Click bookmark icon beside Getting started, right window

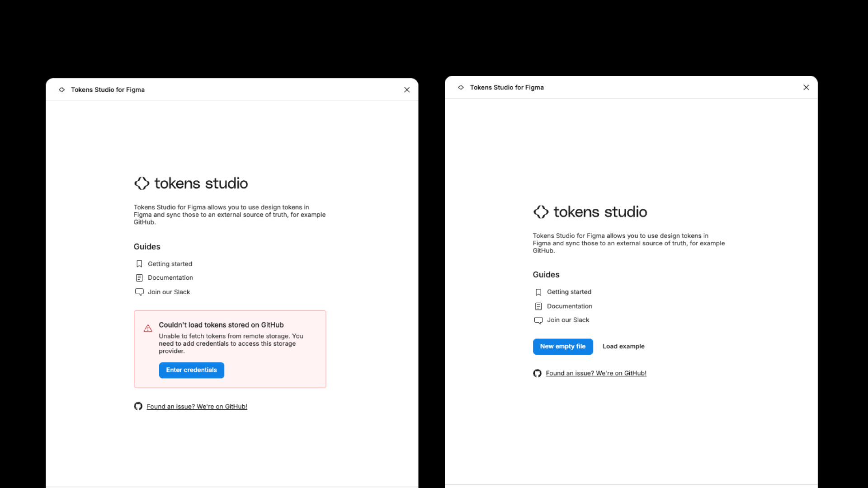pyautogui.click(x=538, y=292)
